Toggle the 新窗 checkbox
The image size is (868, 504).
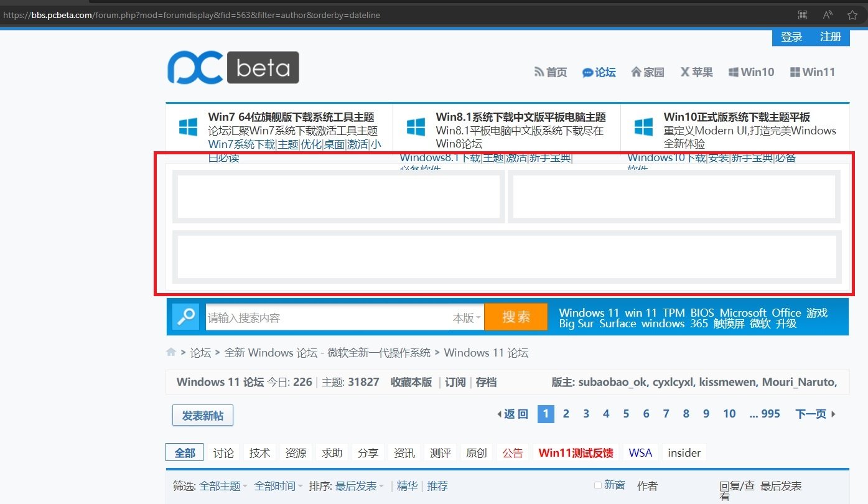coord(598,485)
